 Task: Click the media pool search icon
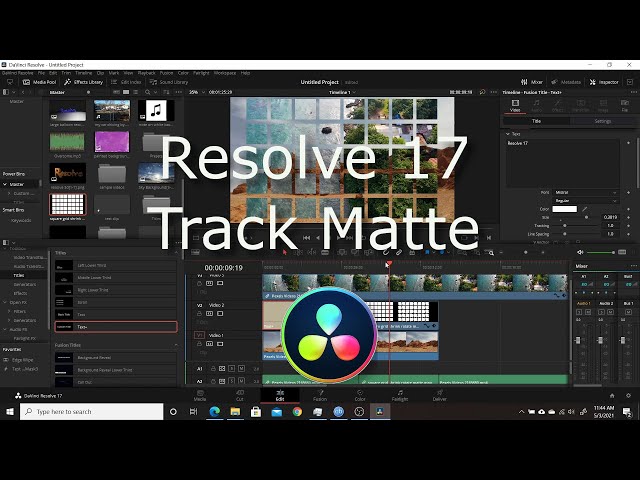[x=148, y=92]
